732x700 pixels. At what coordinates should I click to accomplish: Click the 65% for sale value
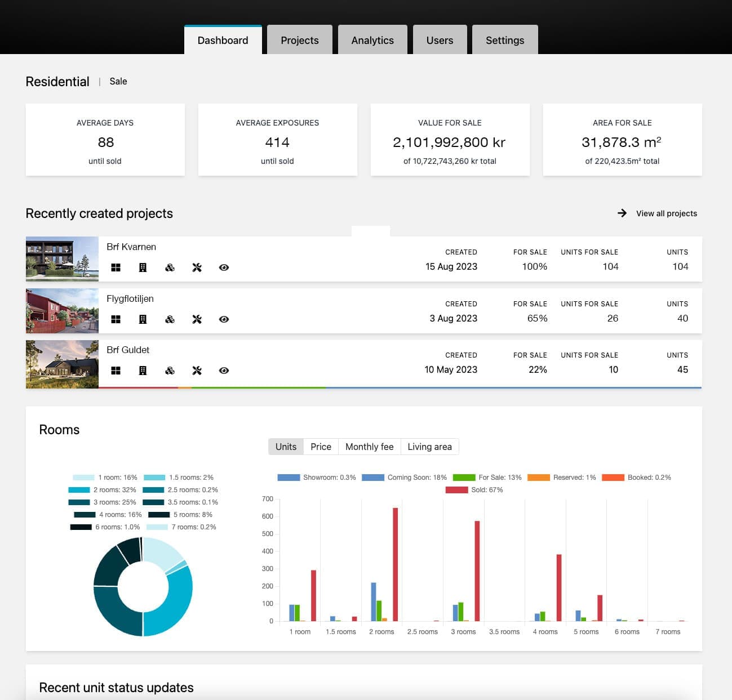point(537,319)
